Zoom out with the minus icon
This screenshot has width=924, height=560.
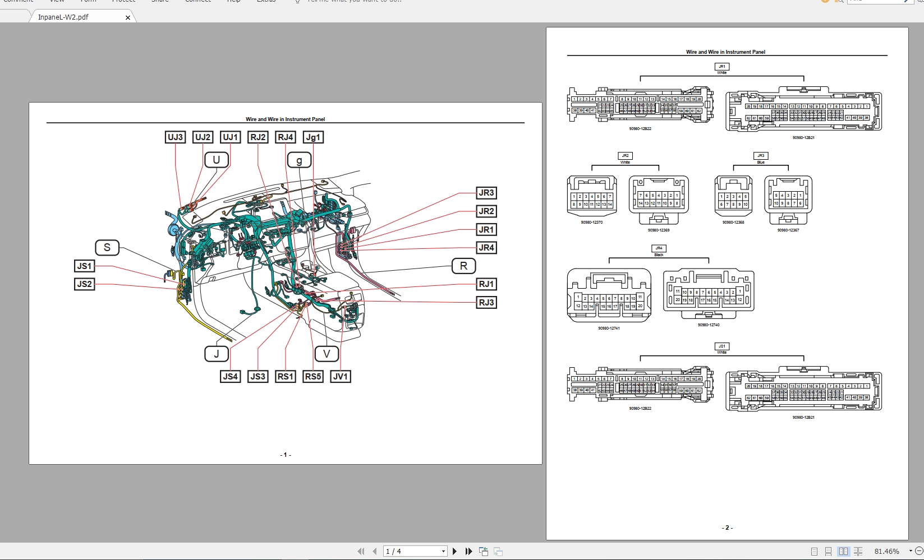click(x=920, y=551)
